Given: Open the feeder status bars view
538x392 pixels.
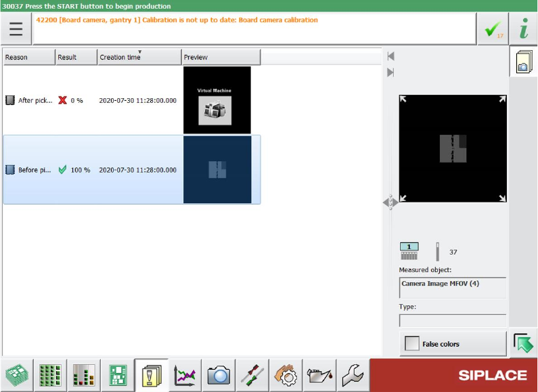Looking at the screenshot, I should pos(84,375).
